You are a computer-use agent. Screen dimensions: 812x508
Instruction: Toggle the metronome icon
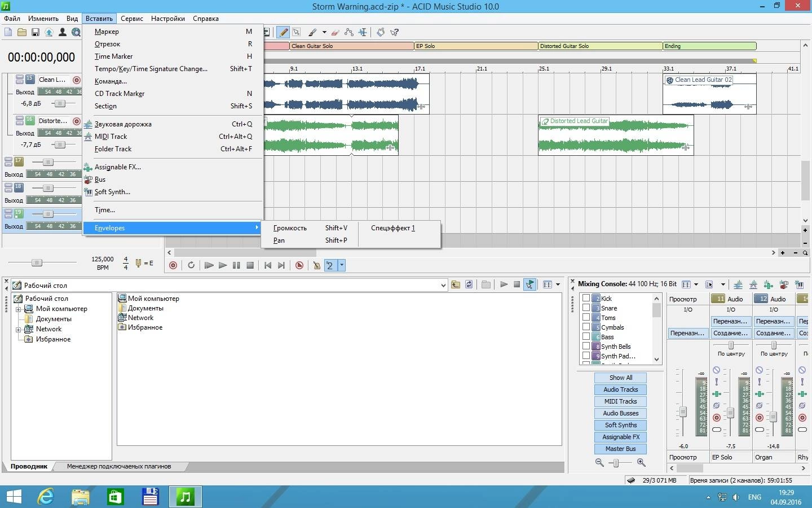tap(316, 265)
